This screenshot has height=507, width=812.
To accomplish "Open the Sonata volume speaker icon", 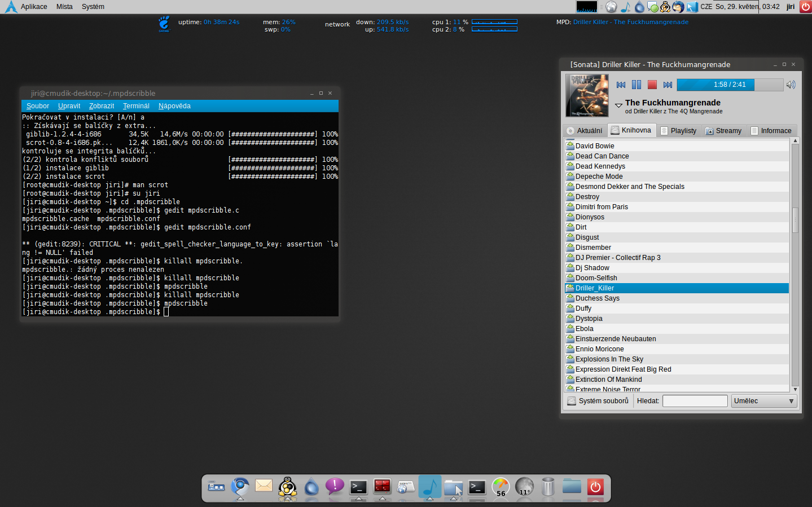I will [x=791, y=85].
